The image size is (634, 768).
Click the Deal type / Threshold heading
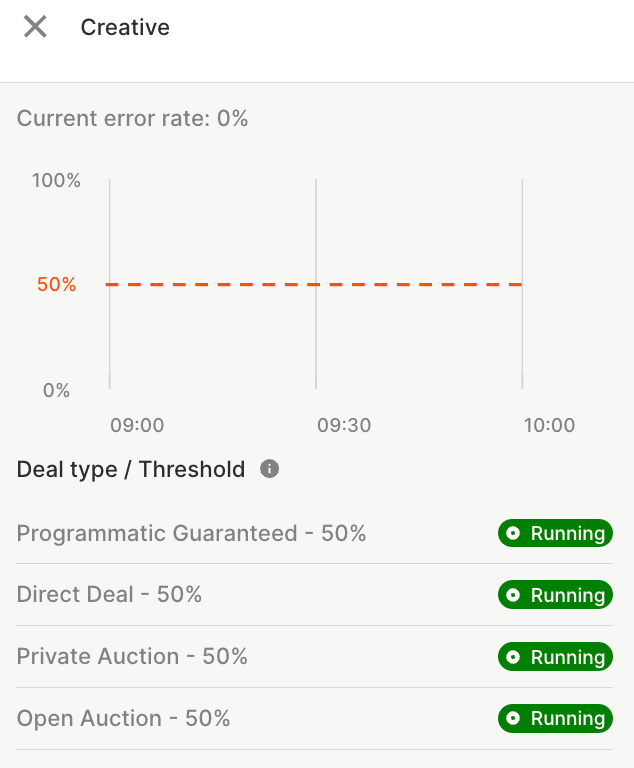pyautogui.click(x=131, y=469)
